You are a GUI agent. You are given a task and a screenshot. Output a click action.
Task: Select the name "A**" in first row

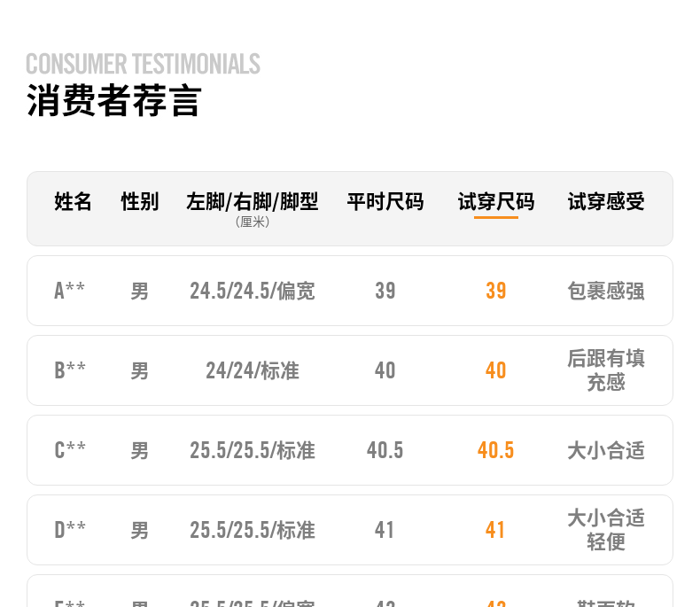(70, 291)
